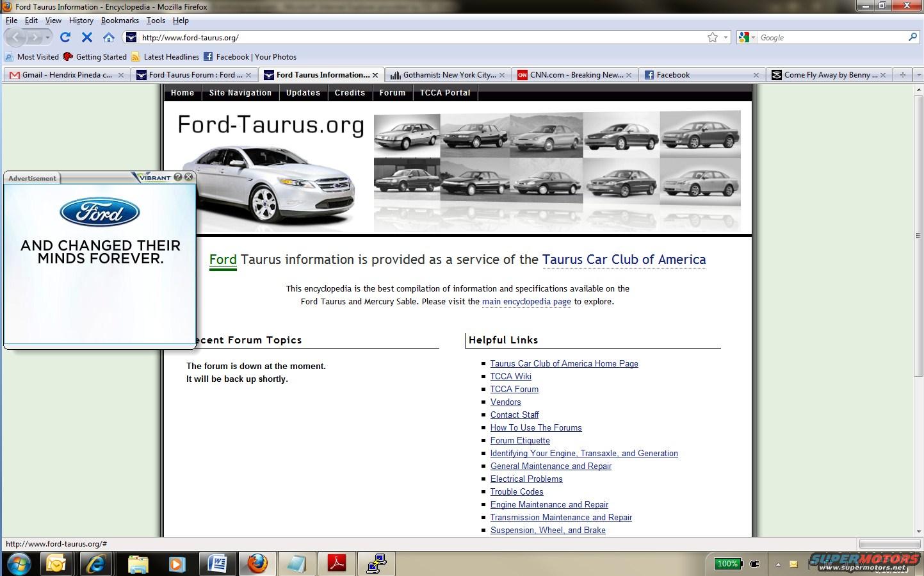The image size is (924, 576).
Task: Click the vertical scrollbar down arrow
Action: (x=919, y=531)
